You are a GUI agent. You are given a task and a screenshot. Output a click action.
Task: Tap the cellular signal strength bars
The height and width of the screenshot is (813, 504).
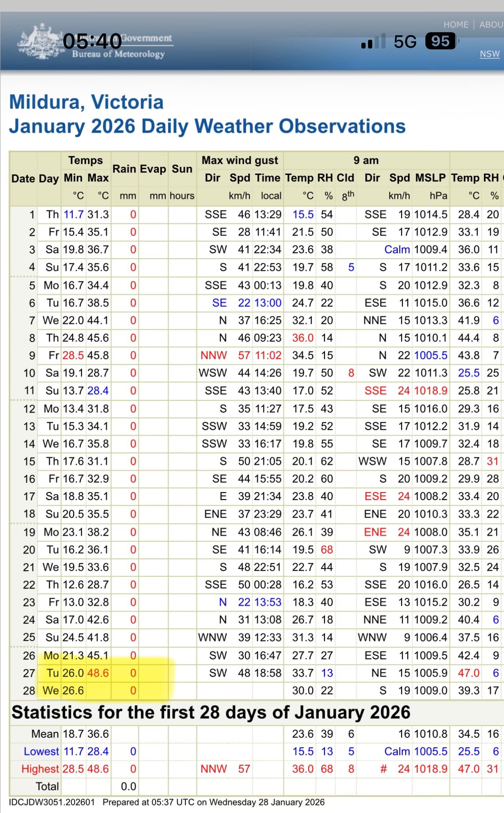point(373,41)
